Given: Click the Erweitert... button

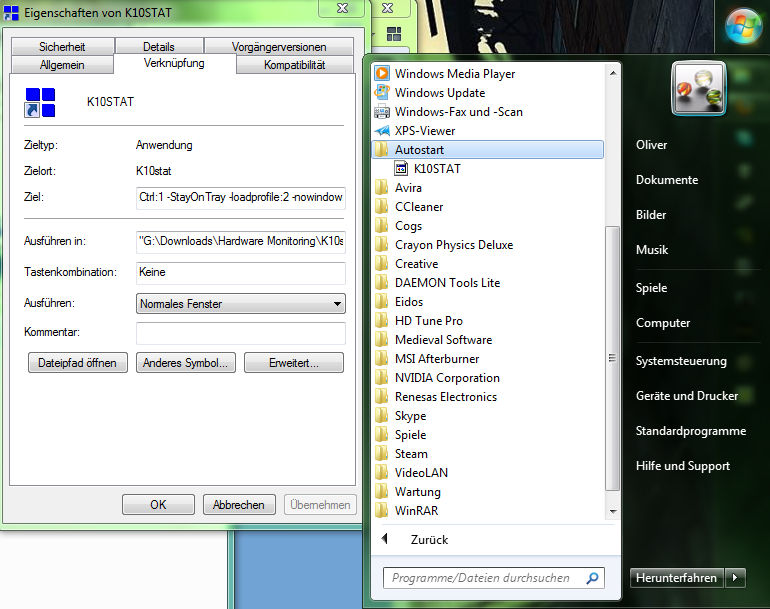Looking at the screenshot, I should click(294, 362).
